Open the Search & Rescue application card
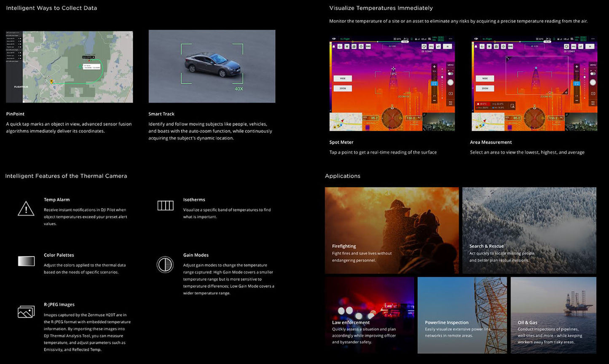The height and width of the screenshot is (364, 609). [x=529, y=230]
